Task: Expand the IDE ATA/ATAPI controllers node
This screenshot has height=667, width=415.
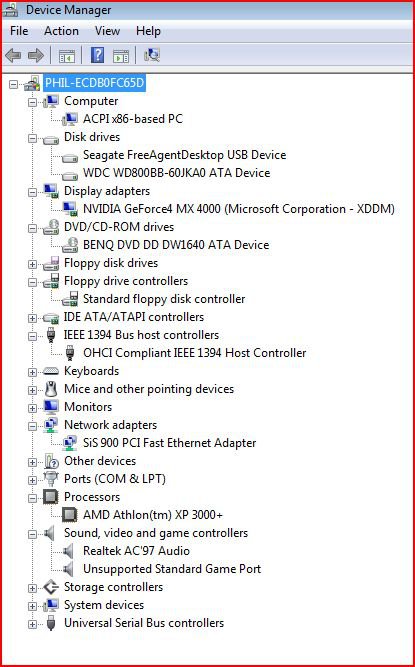Action: click(x=32, y=318)
